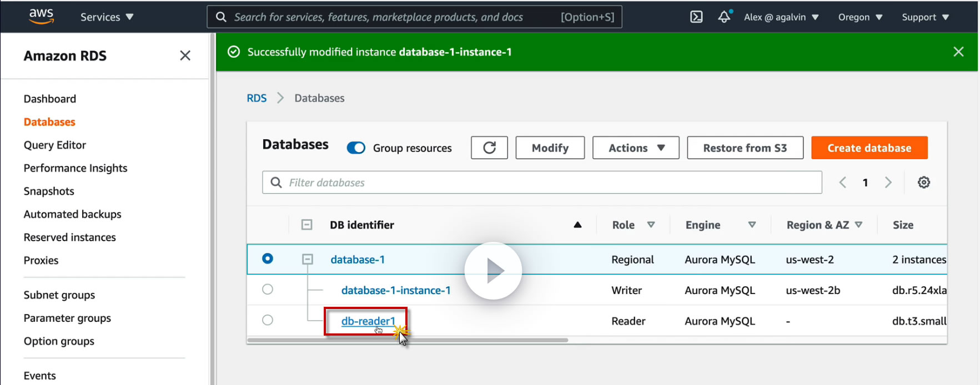Image resolution: width=980 pixels, height=385 pixels.
Task: Click the magnifier icon in Filter databases
Action: 276,183
